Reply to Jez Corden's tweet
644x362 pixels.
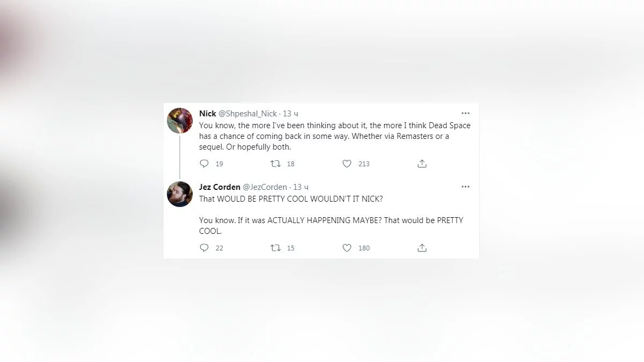(204, 248)
